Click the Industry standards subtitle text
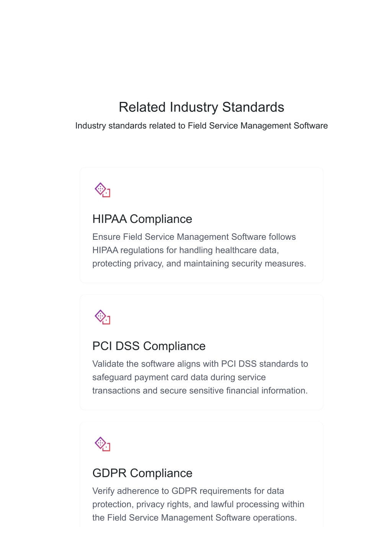The width and height of the screenshot is (392, 555). [201, 126]
